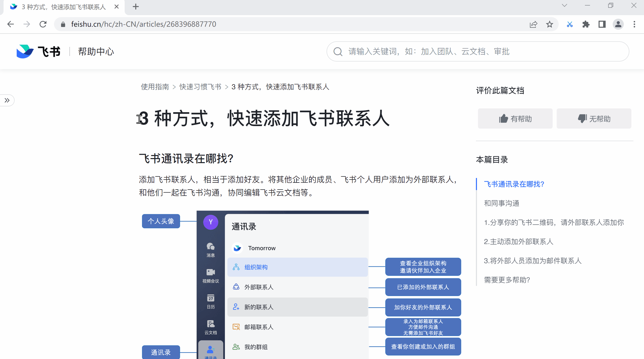Rate the article 无帮助
The image size is (644, 359).
click(594, 118)
